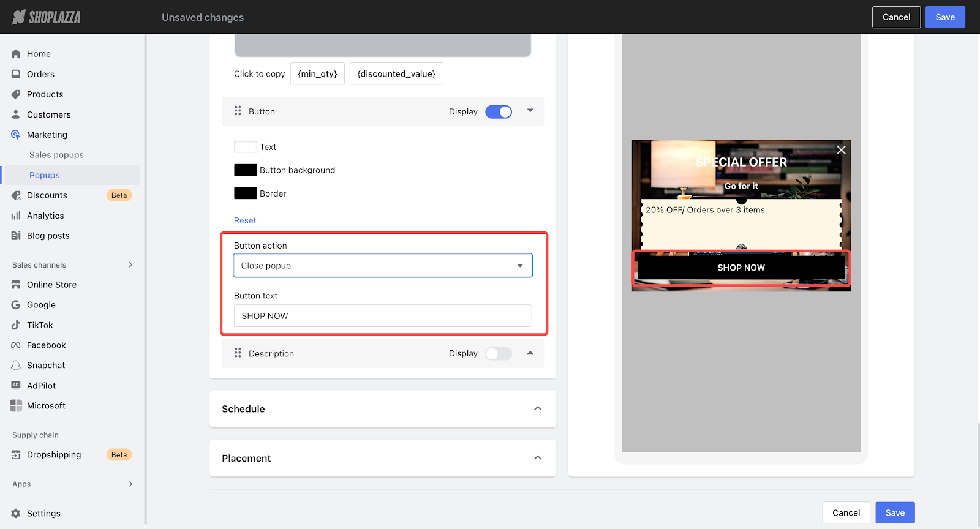The image size is (980, 529).
Task: Expand the Placement section chevron
Action: (538, 458)
